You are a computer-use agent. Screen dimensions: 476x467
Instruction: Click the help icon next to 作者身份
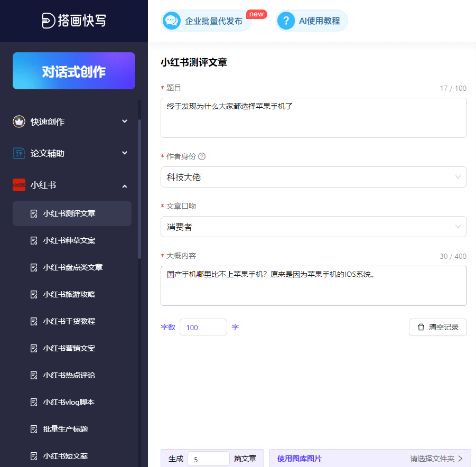(202, 156)
